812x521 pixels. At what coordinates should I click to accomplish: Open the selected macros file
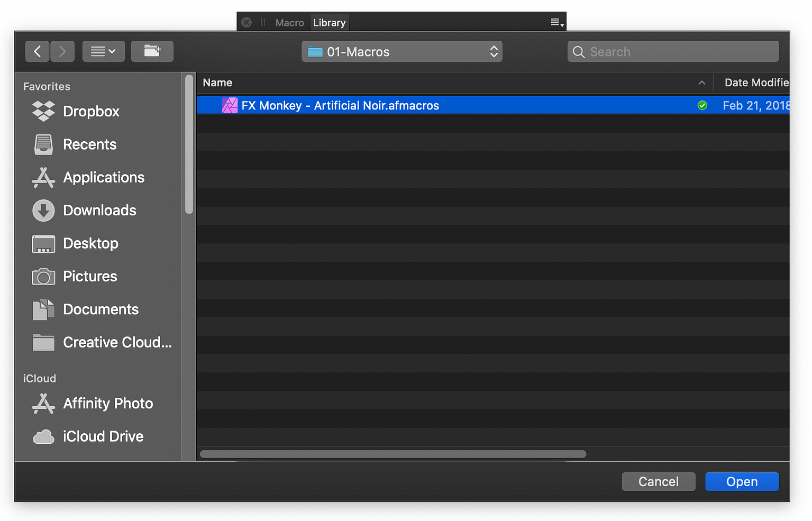[x=742, y=481]
